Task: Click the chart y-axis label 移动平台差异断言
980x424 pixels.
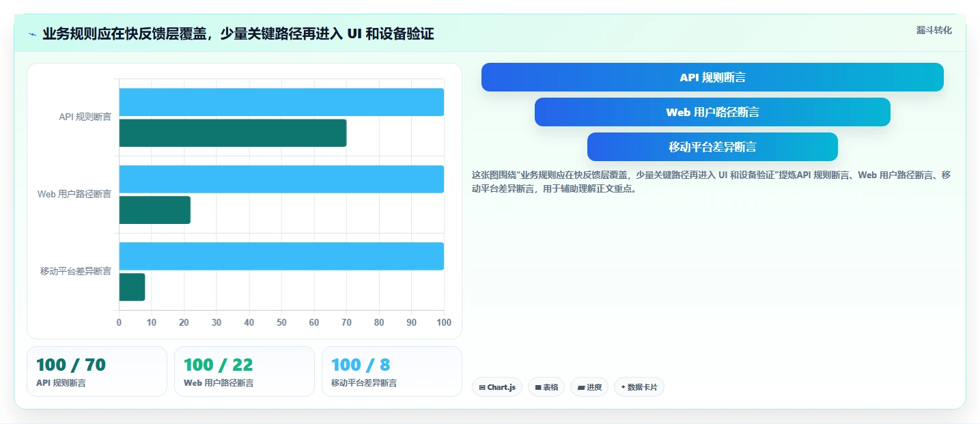Action: pyautogui.click(x=76, y=272)
